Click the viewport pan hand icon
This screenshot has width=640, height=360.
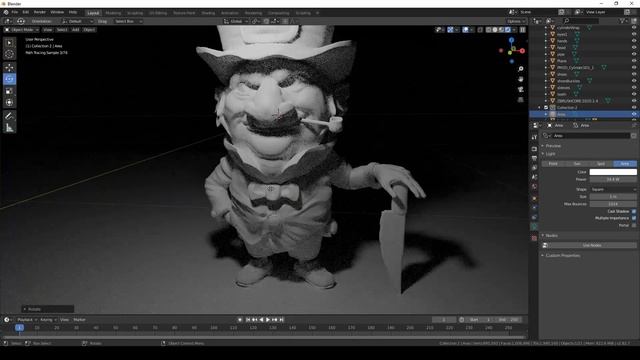pyautogui.click(x=520, y=79)
